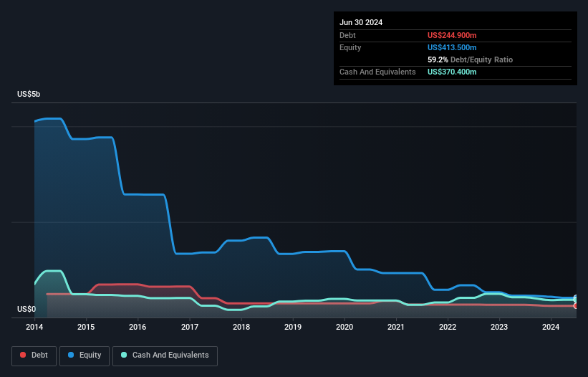Click the 2017 x-axis label
Viewport: 588px width, 377px height.
(x=190, y=327)
